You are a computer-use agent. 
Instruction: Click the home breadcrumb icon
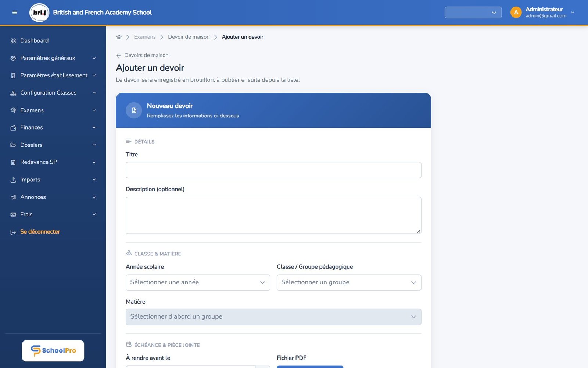click(119, 37)
